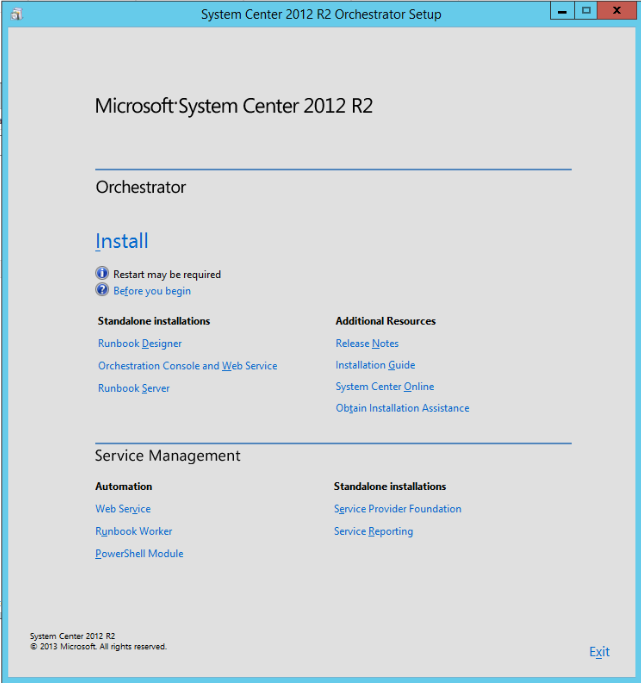Screen dimensions: 641x683
Task: Close the Orchestrator Setup window
Action: coord(615,11)
